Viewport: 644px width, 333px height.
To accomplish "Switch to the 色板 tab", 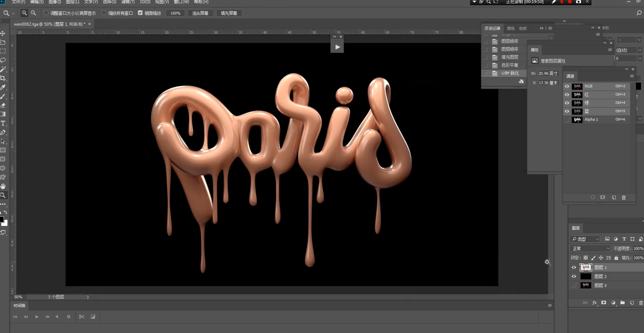I will (x=523, y=28).
